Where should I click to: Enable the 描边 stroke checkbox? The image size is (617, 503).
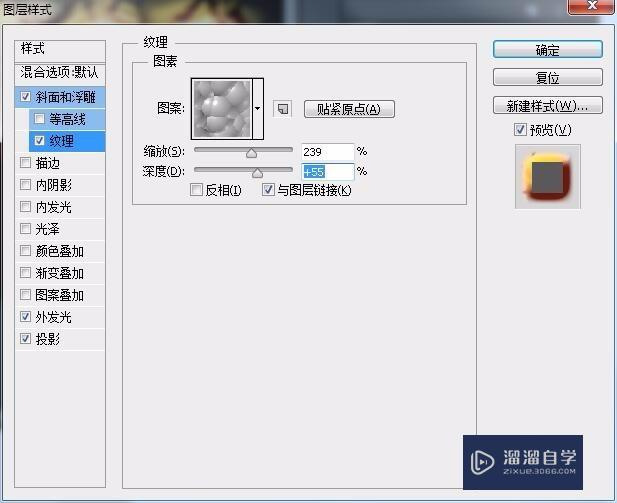(26, 163)
